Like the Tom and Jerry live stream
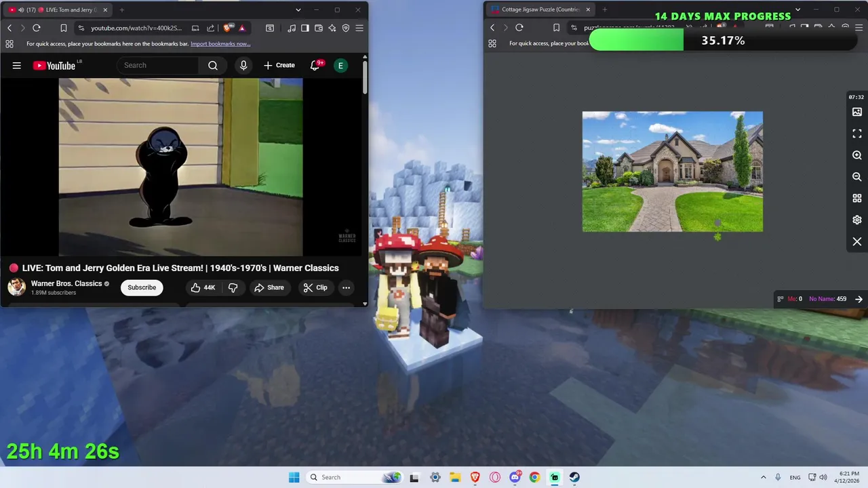 click(x=203, y=287)
